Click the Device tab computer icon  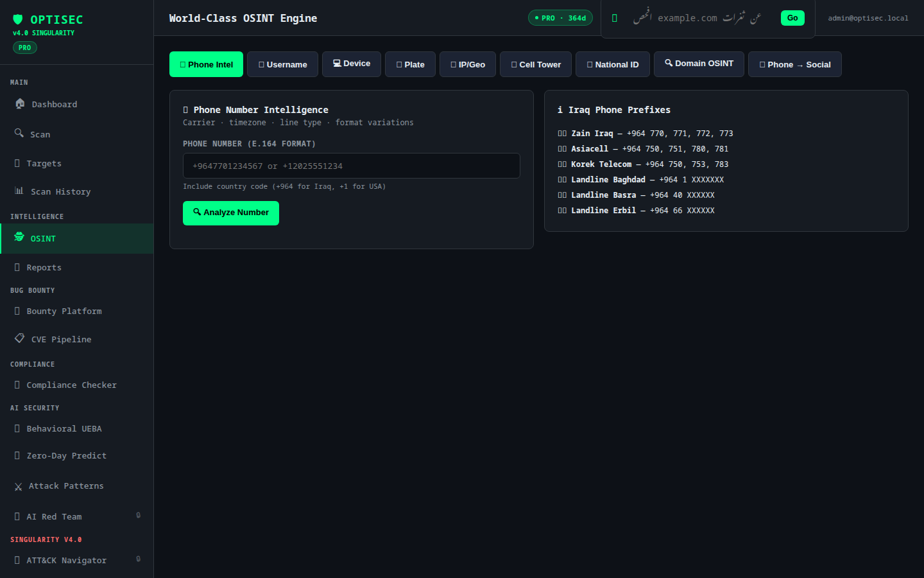(337, 63)
